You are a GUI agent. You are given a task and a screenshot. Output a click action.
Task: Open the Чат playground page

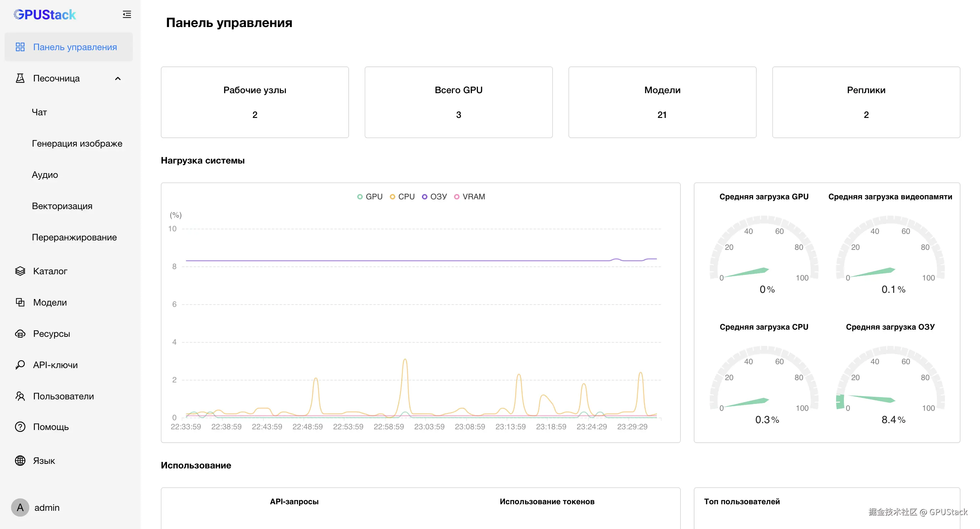[39, 112]
